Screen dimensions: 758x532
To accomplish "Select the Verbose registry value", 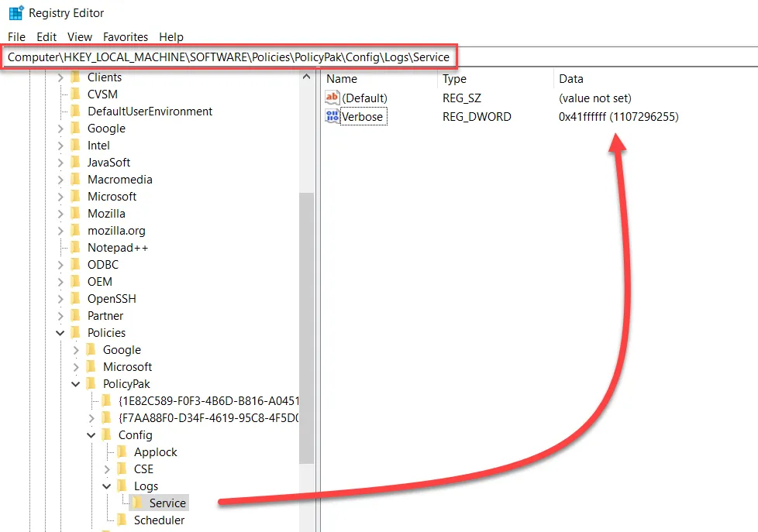I will click(364, 116).
